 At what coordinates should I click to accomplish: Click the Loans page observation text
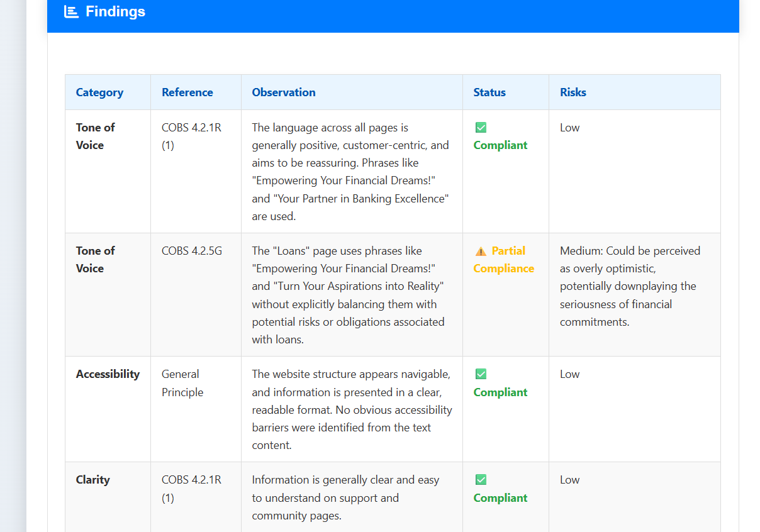click(348, 295)
